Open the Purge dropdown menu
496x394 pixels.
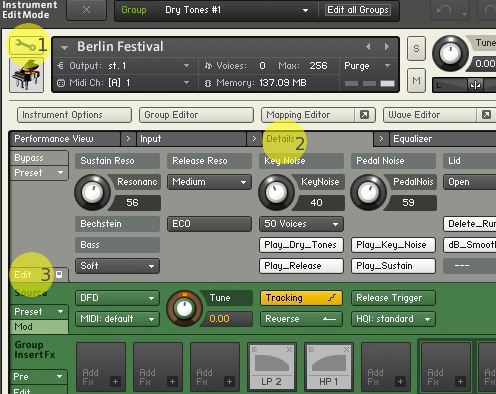tap(368, 66)
